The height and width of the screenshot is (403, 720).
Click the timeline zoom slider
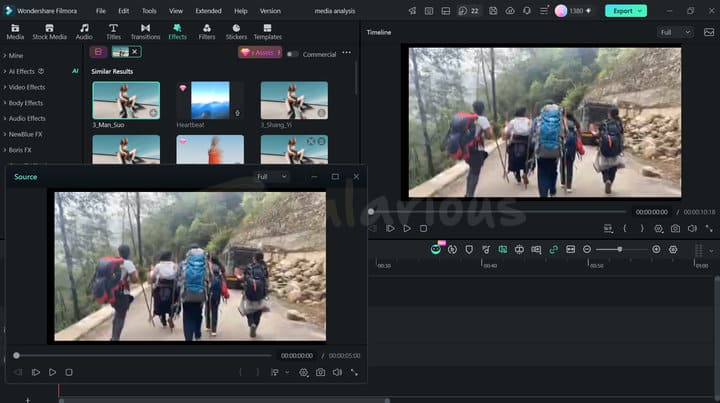coord(621,249)
